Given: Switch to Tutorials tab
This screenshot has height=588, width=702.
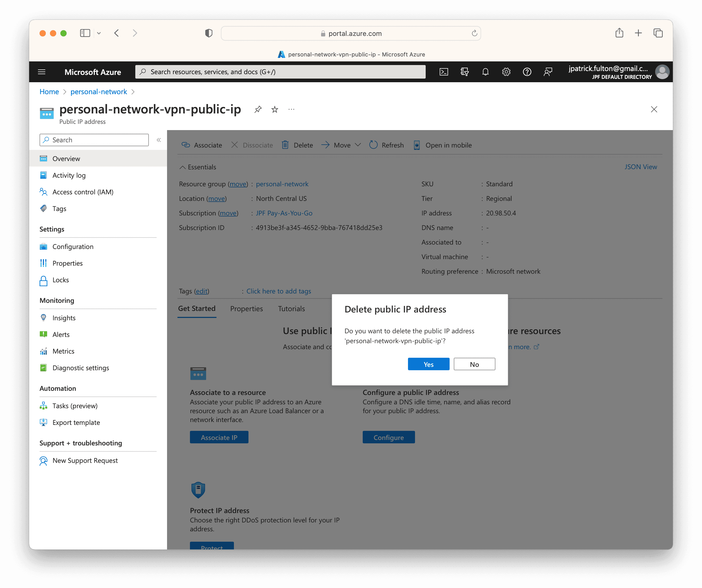Looking at the screenshot, I should coord(291,309).
